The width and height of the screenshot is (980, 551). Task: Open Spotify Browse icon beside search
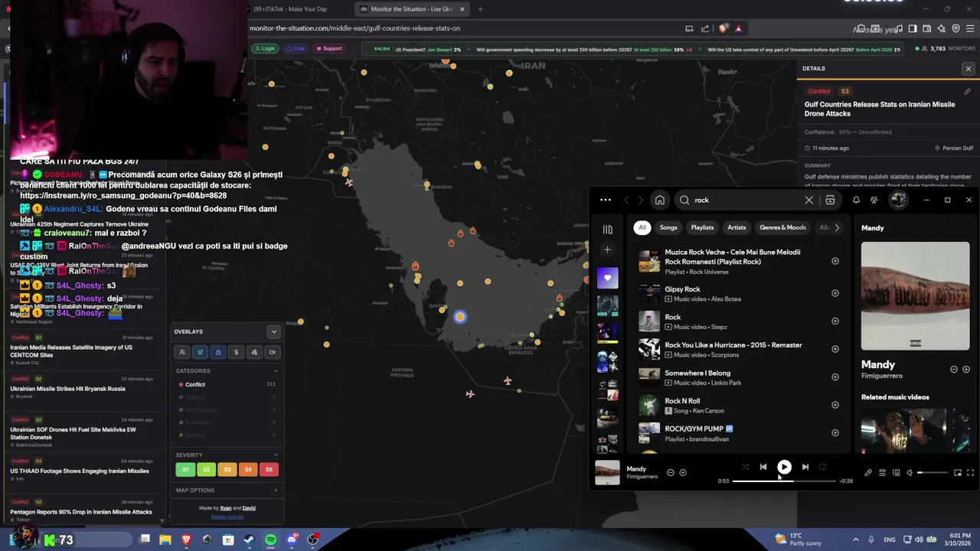pyautogui.click(x=830, y=200)
